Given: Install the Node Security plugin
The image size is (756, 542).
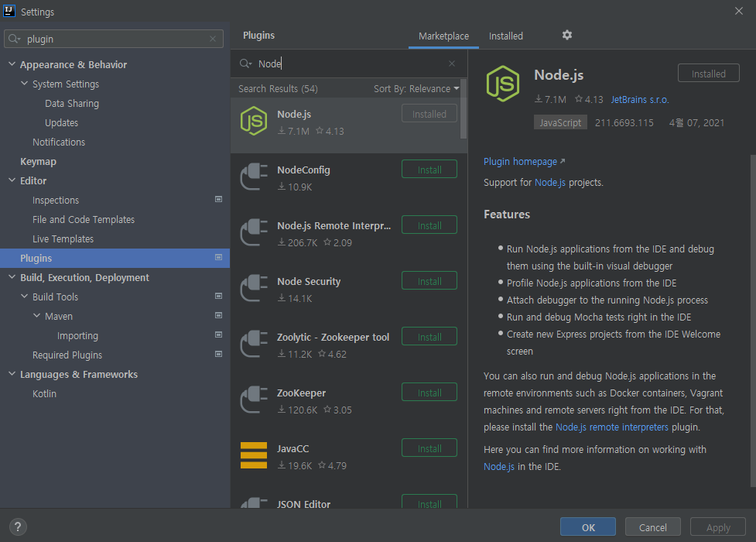Looking at the screenshot, I should click(429, 281).
